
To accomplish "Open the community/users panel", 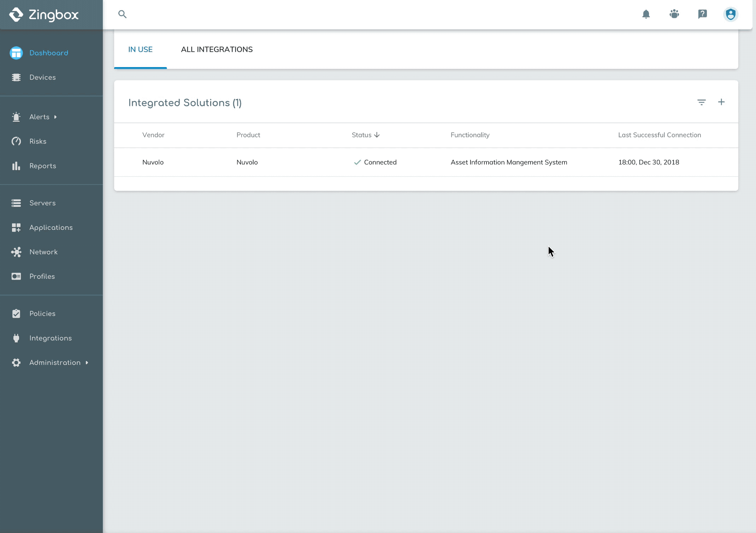I will (674, 14).
